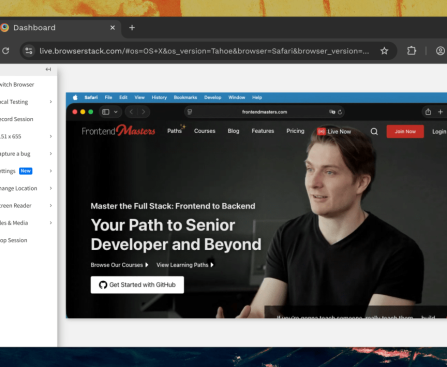Open site information icon in address bar
Image resolution: width=447 pixels, height=367 pixels.
click(29, 51)
